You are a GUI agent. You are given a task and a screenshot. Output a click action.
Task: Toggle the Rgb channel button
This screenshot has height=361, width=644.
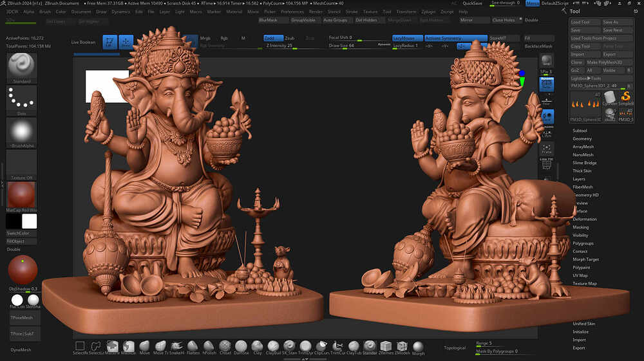(x=224, y=38)
